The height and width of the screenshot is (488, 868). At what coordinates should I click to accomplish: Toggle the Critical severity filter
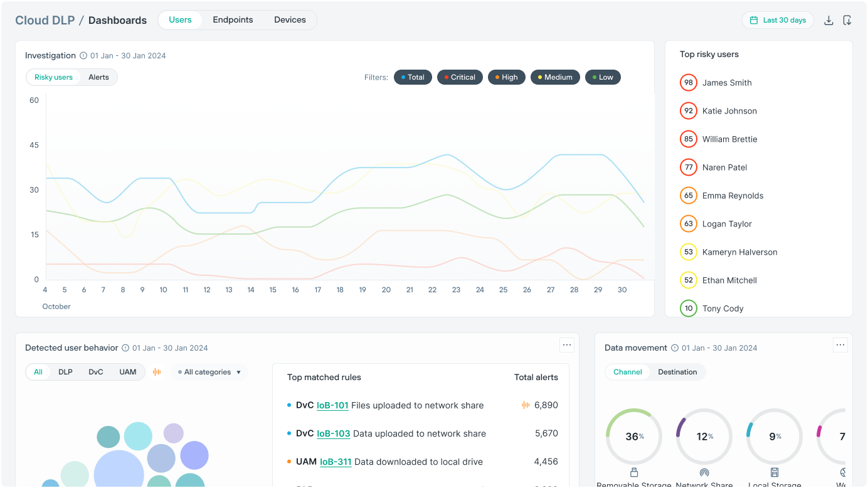(x=460, y=77)
